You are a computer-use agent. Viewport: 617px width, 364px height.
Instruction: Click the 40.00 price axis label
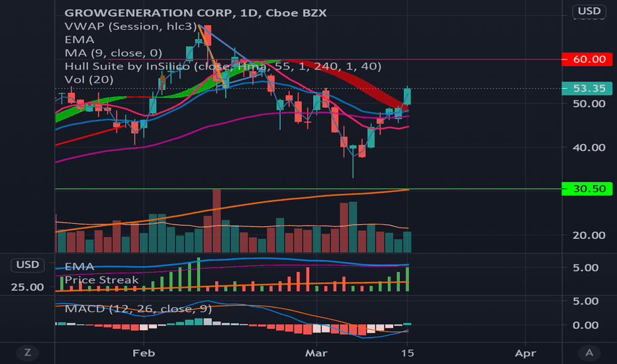point(589,148)
